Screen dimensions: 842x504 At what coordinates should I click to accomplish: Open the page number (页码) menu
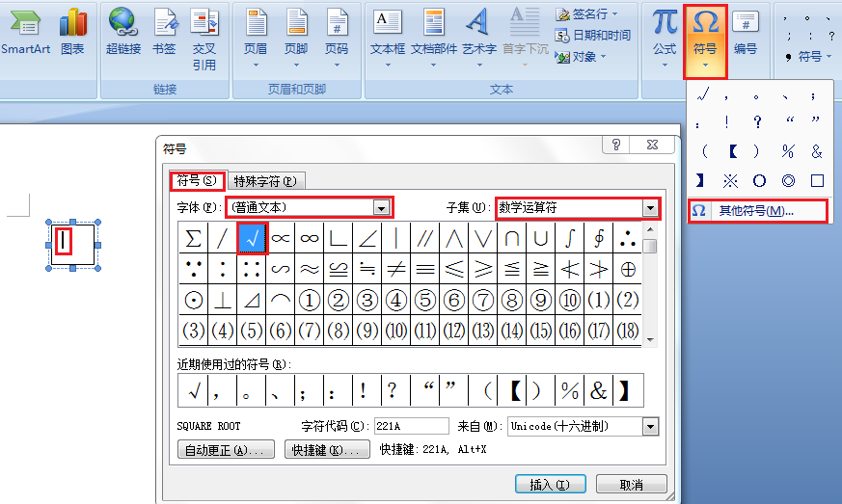click(337, 38)
